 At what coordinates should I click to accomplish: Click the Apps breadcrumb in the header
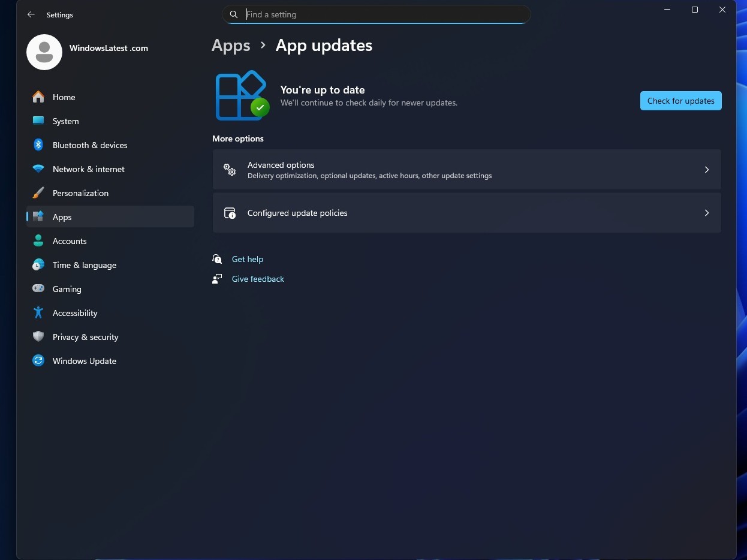pos(231,46)
